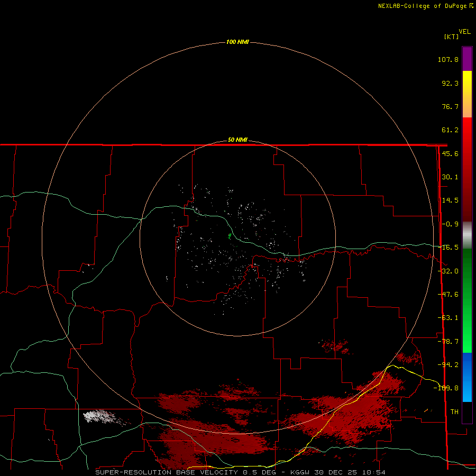This screenshot has height=476, width=476.
Task: Click the SUPER-RESOLUTION BASE VELOCITY caption text
Action: click(167, 472)
